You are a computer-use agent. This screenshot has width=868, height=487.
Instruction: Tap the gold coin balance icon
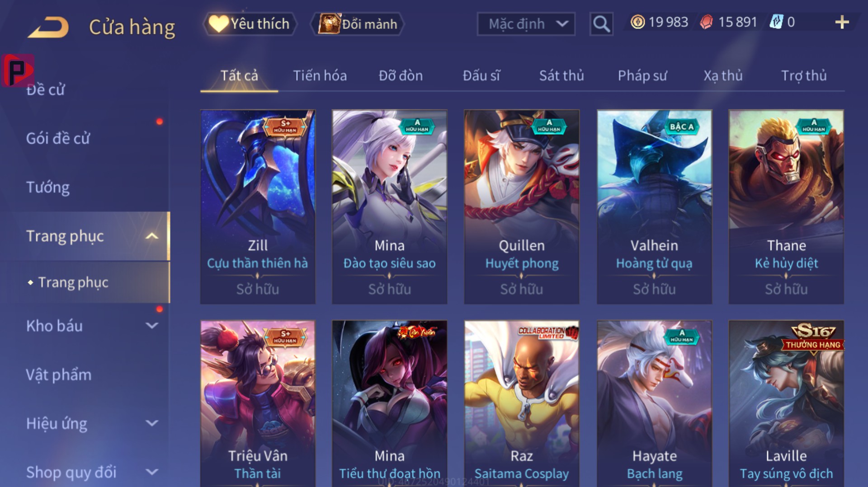(x=637, y=22)
